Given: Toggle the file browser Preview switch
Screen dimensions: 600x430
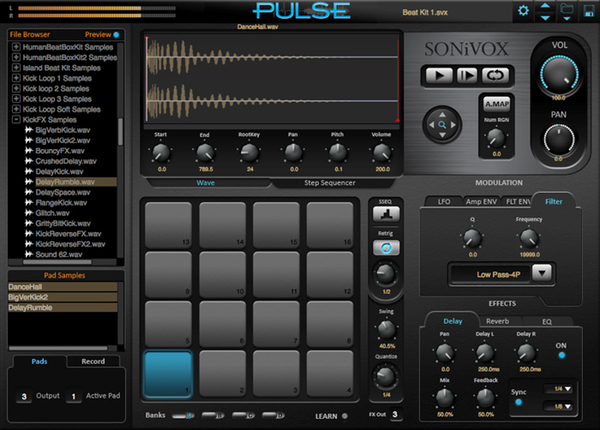Looking at the screenshot, I should click(116, 34).
